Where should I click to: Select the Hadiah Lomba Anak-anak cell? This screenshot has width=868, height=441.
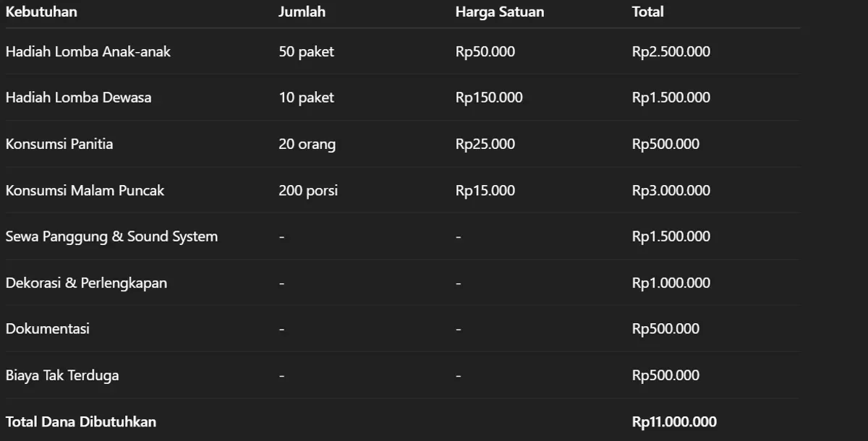coord(88,51)
